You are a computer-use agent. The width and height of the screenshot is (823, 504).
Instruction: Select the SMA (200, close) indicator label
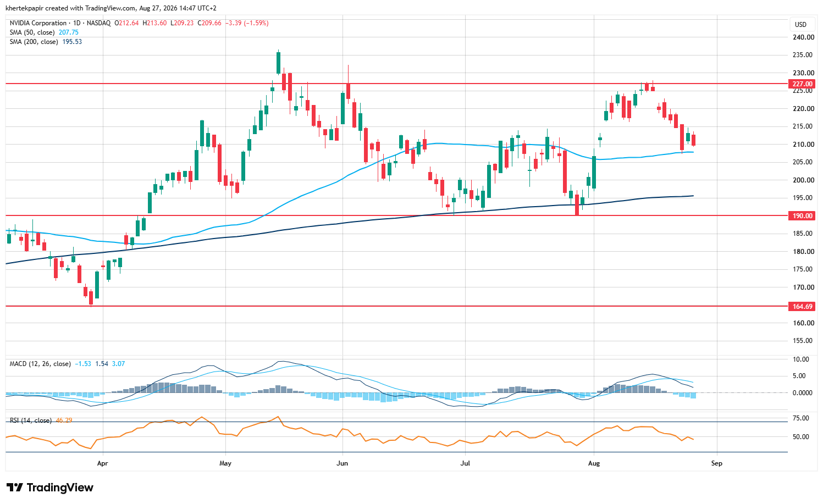[x=34, y=42]
